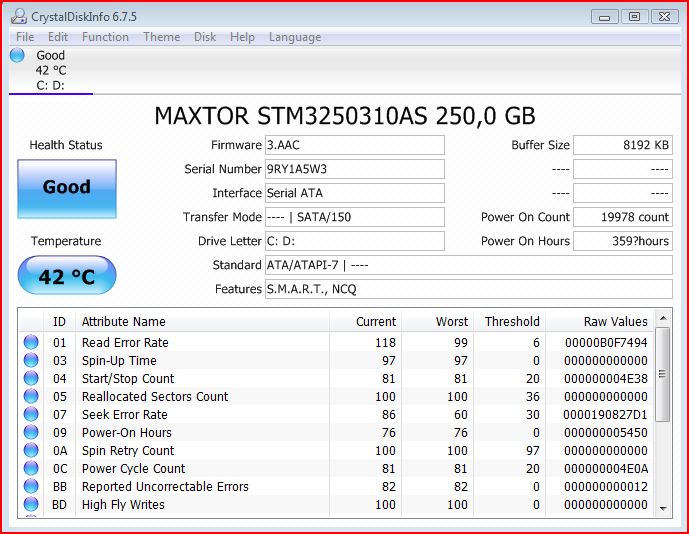Click the blue orb for Seek Error Rate
The image size is (689, 534).
[31, 415]
